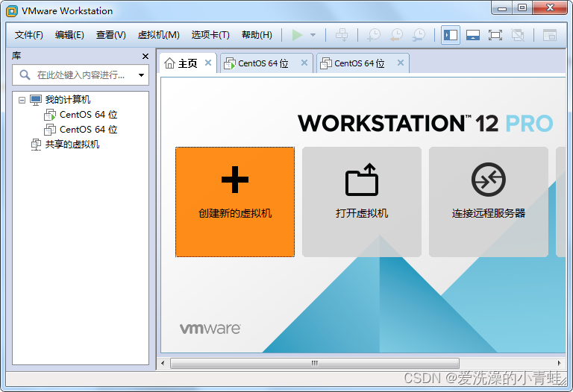Screen dimensions: 573x392
Task: Select 我的计算机 in the library tree
Action: click(x=68, y=100)
